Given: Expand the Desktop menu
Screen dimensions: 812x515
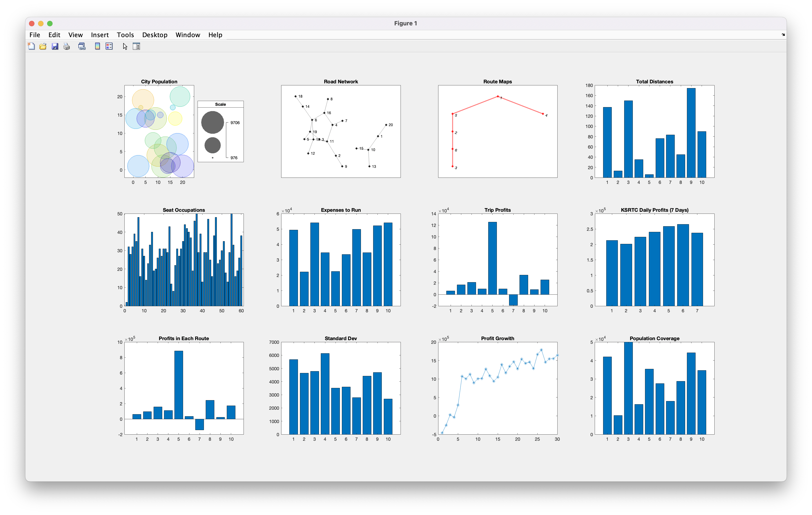Looking at the screenshot, I should (155, 35).
